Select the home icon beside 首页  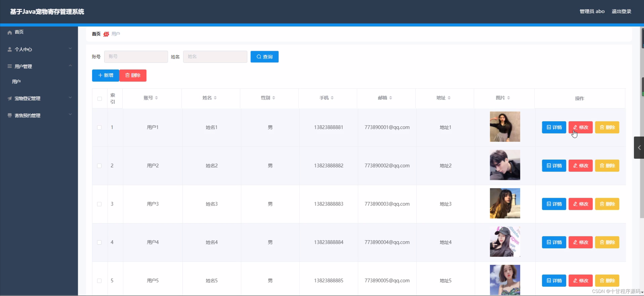[x=10, y=32]
